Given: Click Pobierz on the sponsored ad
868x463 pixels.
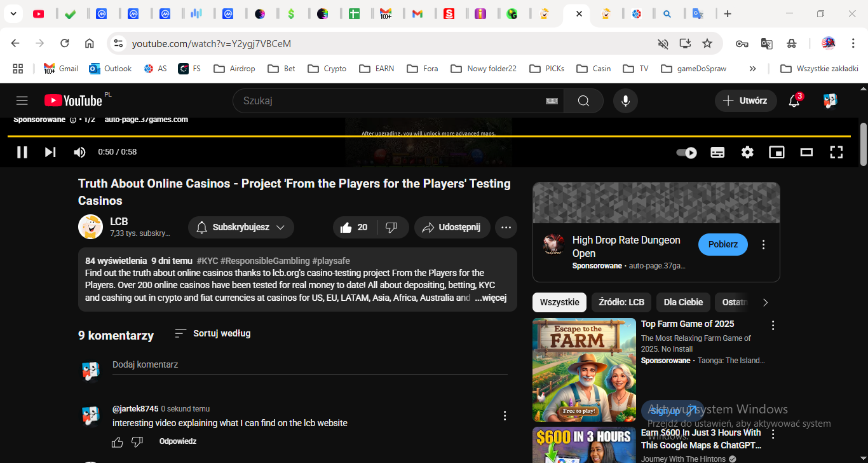Looking at the screenshot, I should point(723,244).
